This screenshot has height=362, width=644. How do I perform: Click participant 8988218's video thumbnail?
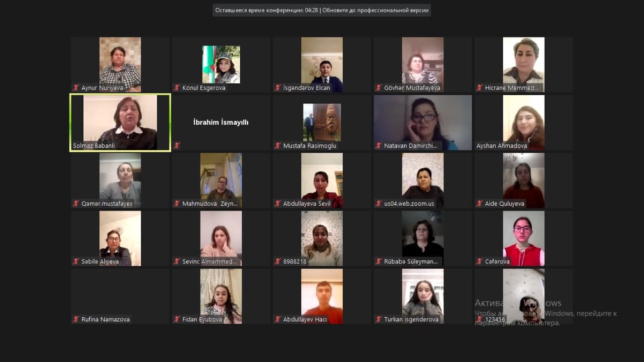tap(322, 237)
